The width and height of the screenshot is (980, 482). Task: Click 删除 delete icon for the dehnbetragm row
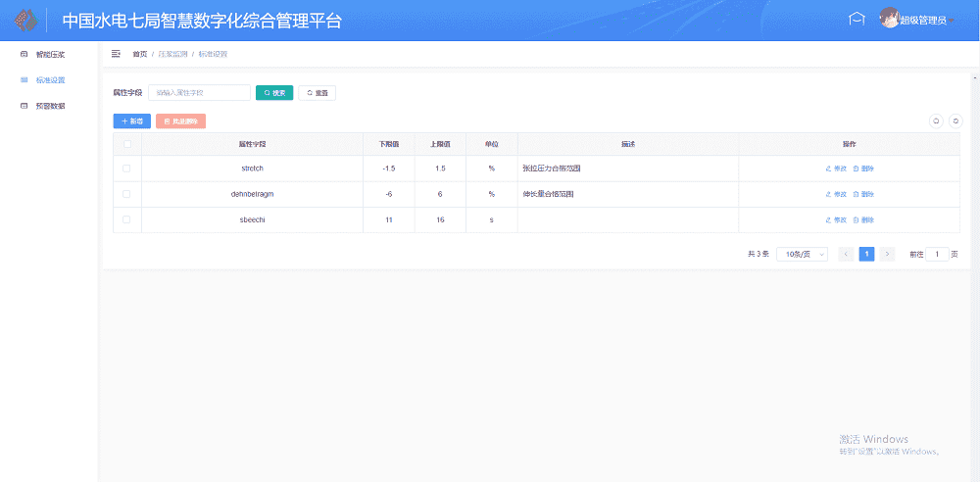[x=857, y=194]
